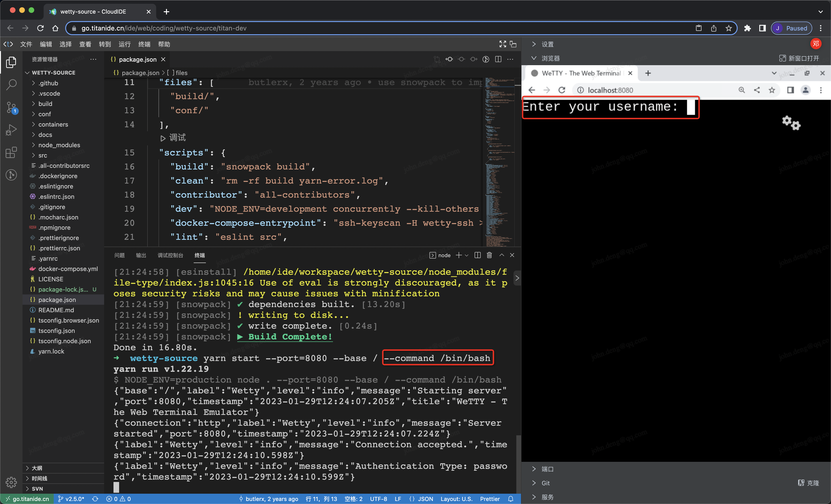Click the notifications bell in status bar
The height and width of the screenshot is (504, 831).
[511, 499]
